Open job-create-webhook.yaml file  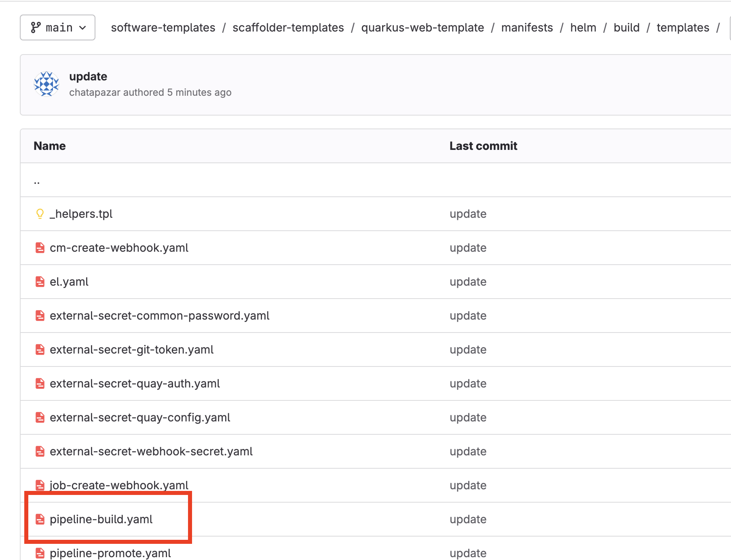(x=119, y=485)
